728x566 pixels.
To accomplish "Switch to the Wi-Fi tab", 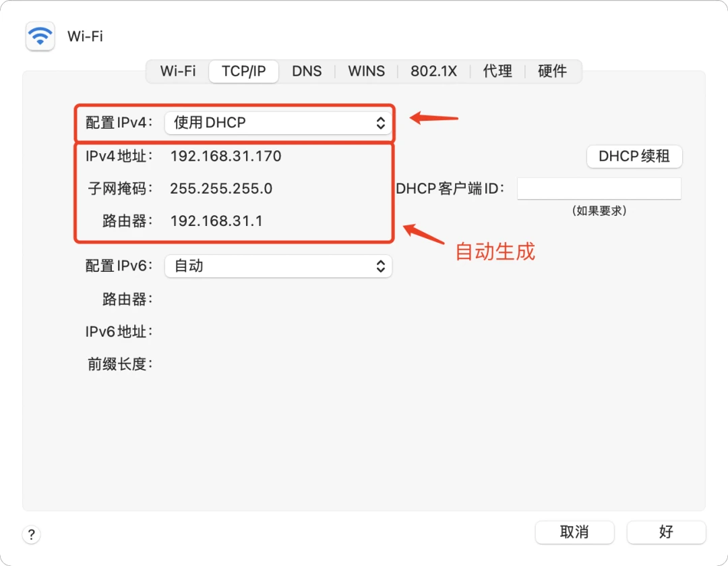I will coord(178,72).
